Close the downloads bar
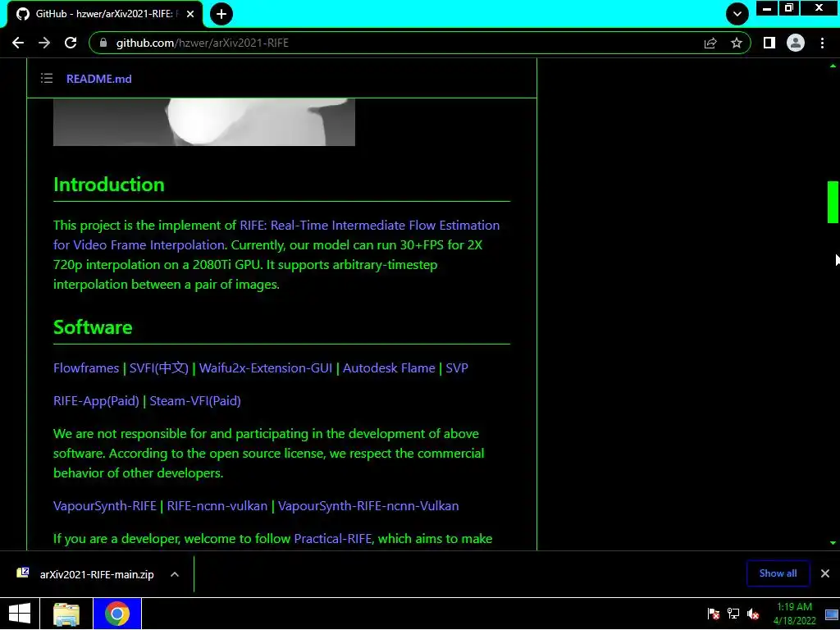 (x=825, y=573)
